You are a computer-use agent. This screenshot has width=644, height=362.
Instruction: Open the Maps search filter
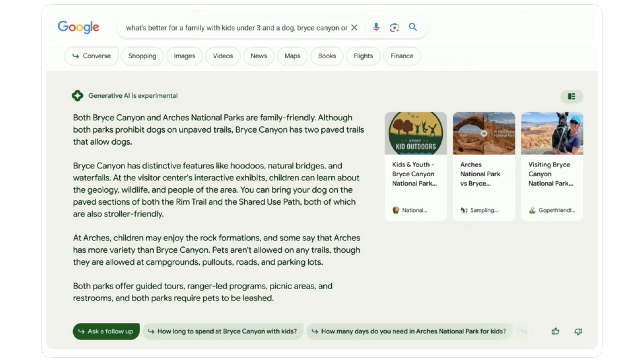(292, 56)
